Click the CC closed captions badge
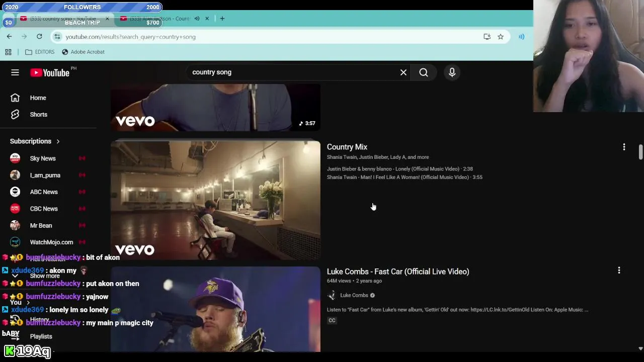Viewport: 644px width, 362px height. 332,320
